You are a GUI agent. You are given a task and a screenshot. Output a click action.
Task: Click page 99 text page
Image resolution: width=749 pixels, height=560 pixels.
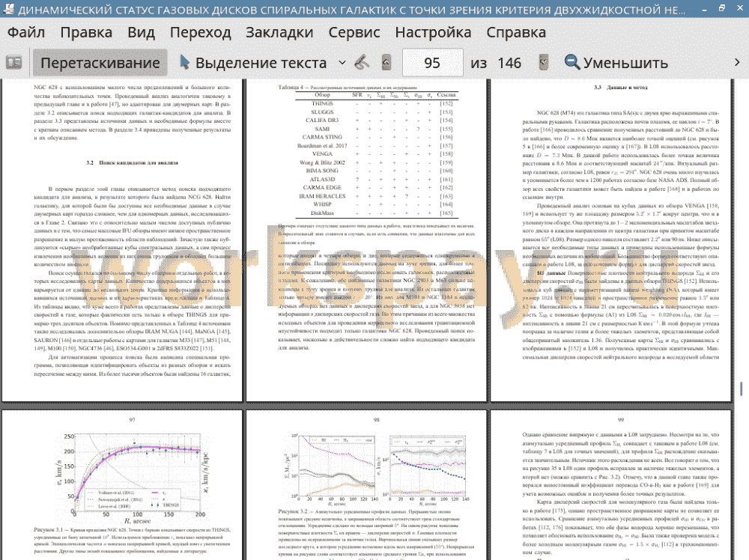(x=611, y=484)
